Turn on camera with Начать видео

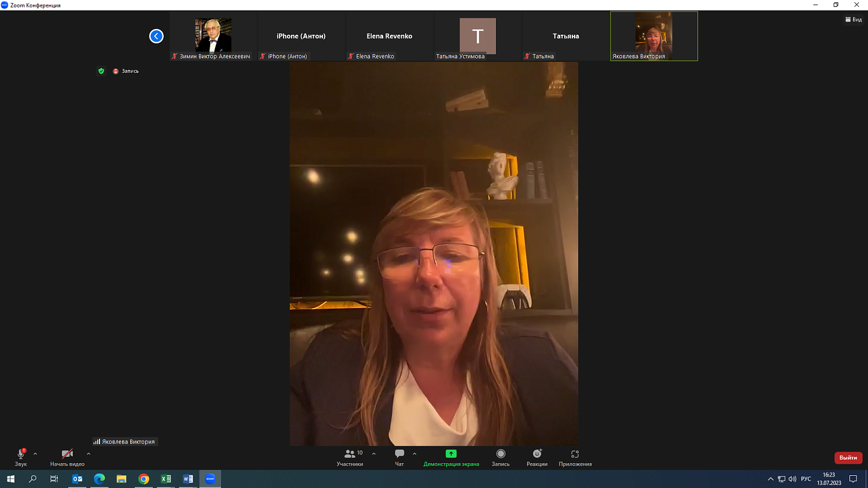click(x=67, y=457)
